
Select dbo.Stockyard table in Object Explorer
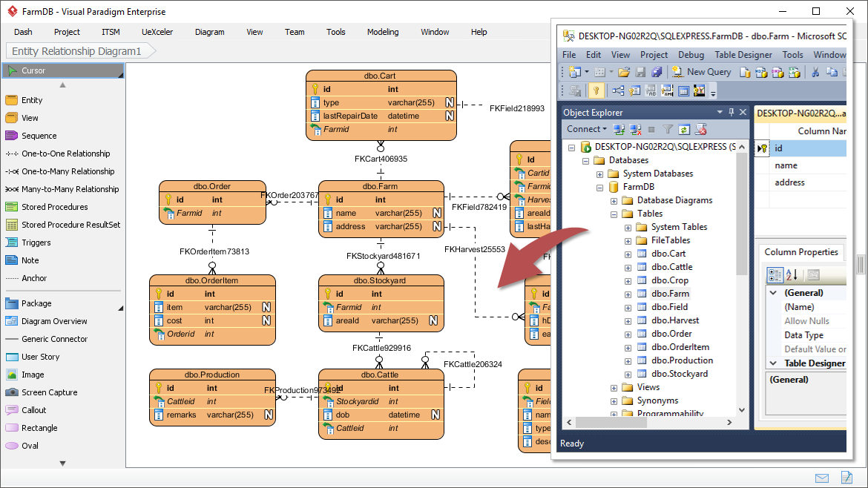click(680, 374)
